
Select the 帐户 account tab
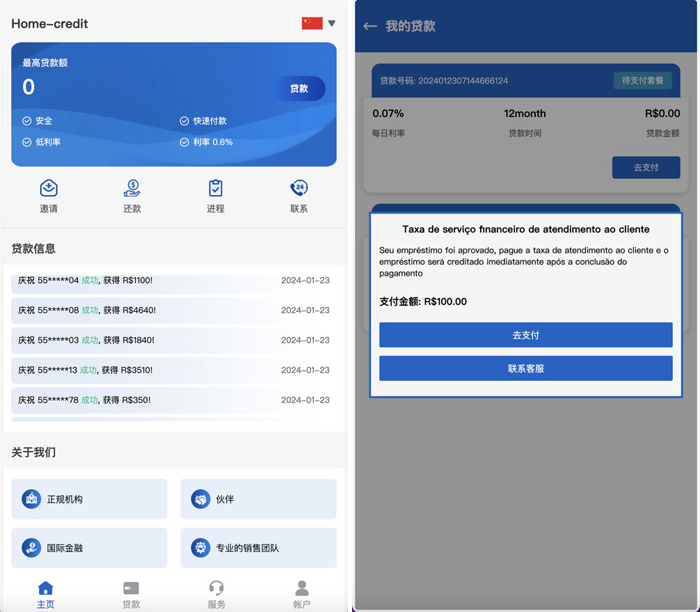[301, 594]
